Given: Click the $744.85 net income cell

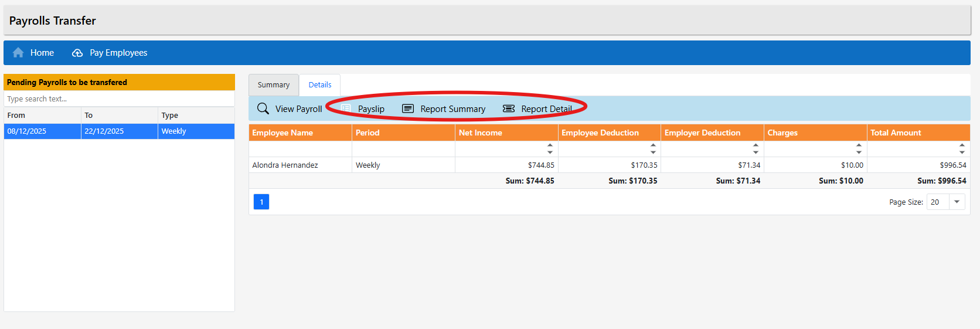Looking at the screenshot, I should tap(506, 165).
